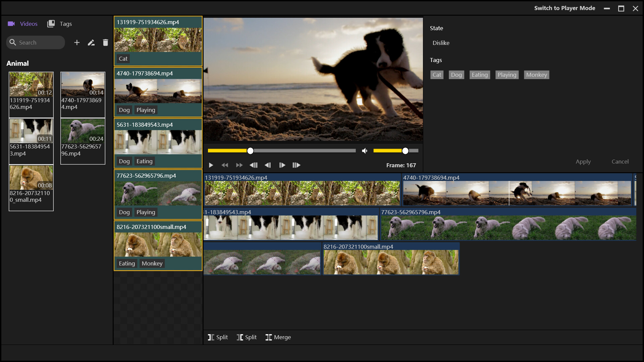Select 77623-562965796.mp4 card preview
This screenshot has width=644, height=362.
(158, 193)
